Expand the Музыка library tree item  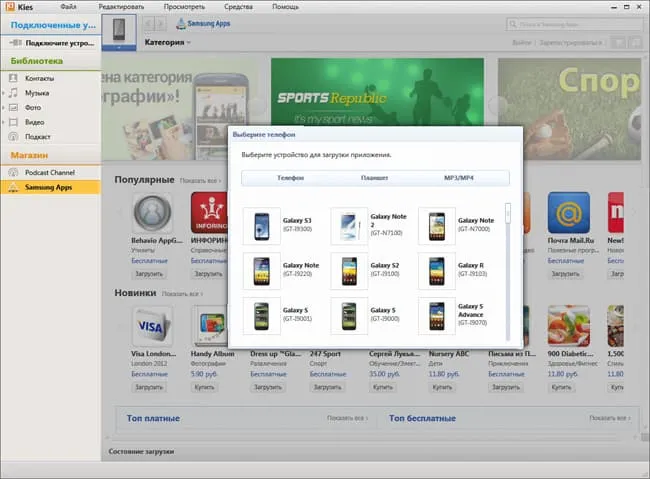(3, 93)
